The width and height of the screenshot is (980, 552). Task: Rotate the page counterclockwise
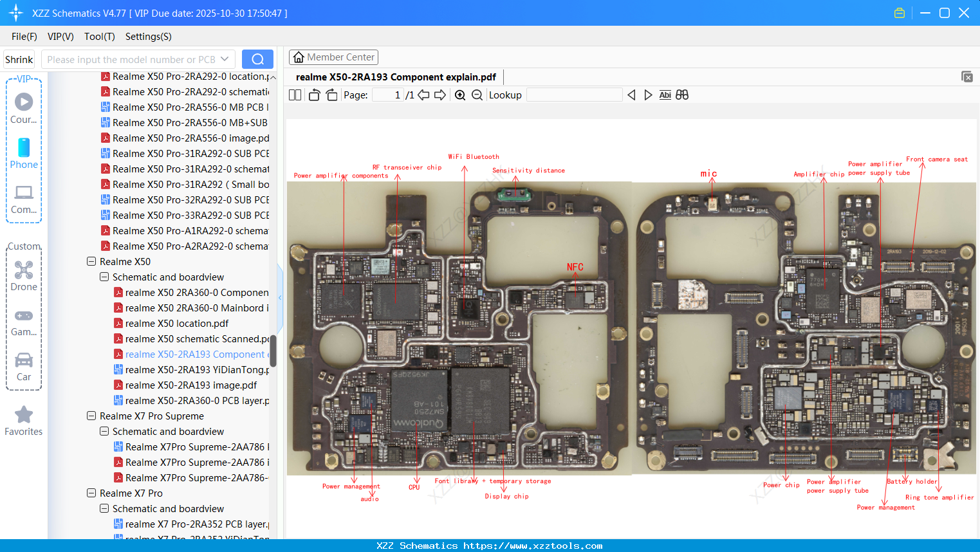click(x=314, y=95)
